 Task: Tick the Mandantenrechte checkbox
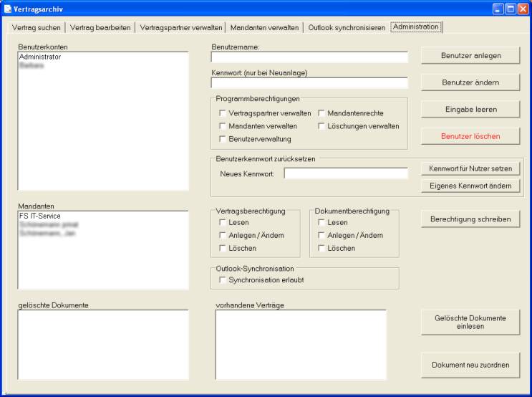(322, 113)
